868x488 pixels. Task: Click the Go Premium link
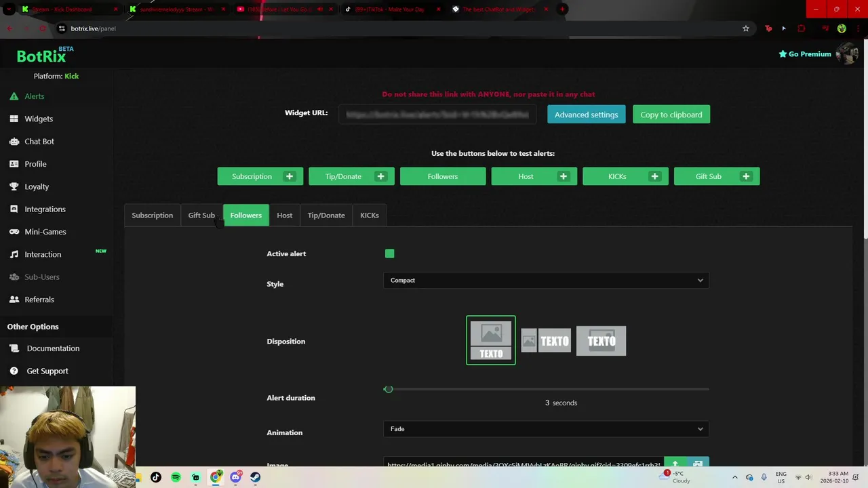805,54
